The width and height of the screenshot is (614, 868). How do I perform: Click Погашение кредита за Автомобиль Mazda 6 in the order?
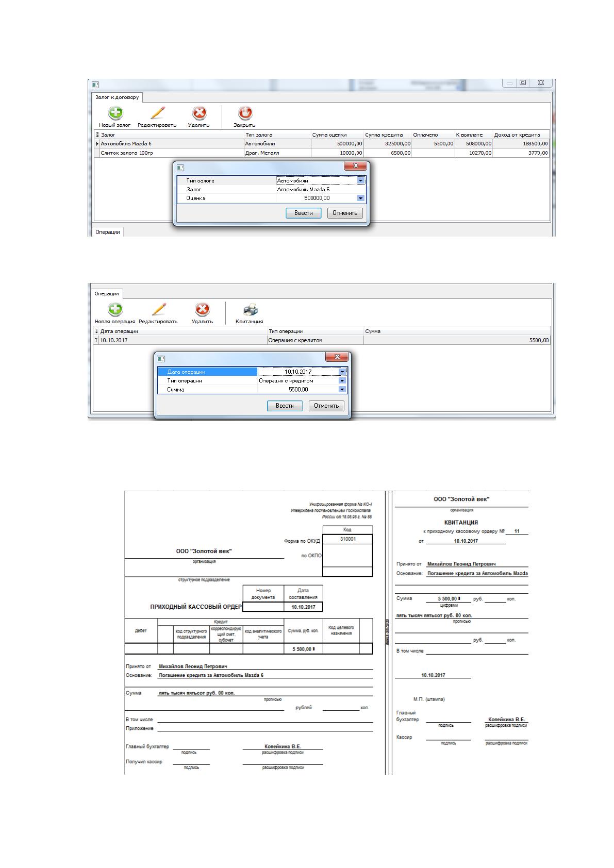click(x=211, y=675)
